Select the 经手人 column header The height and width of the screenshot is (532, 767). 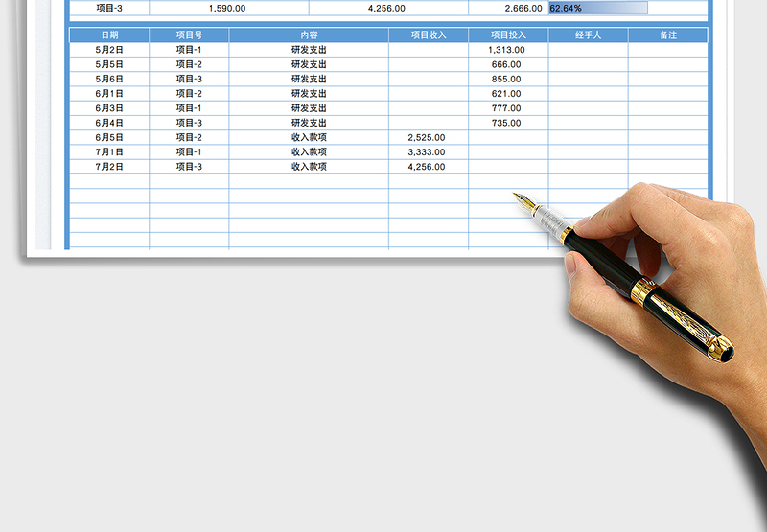588,35
